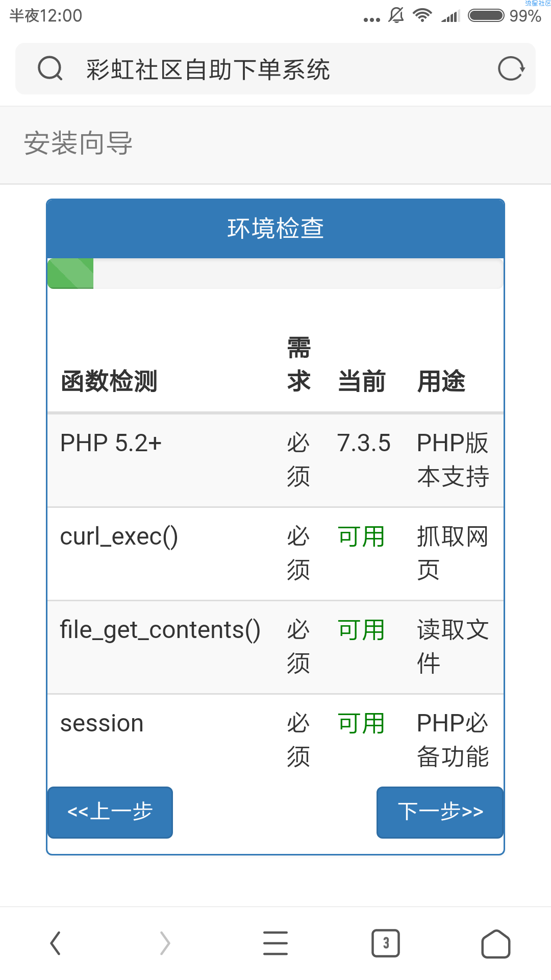
Task: Select the file_get_contents() row
Action: [x=275, y=647]
